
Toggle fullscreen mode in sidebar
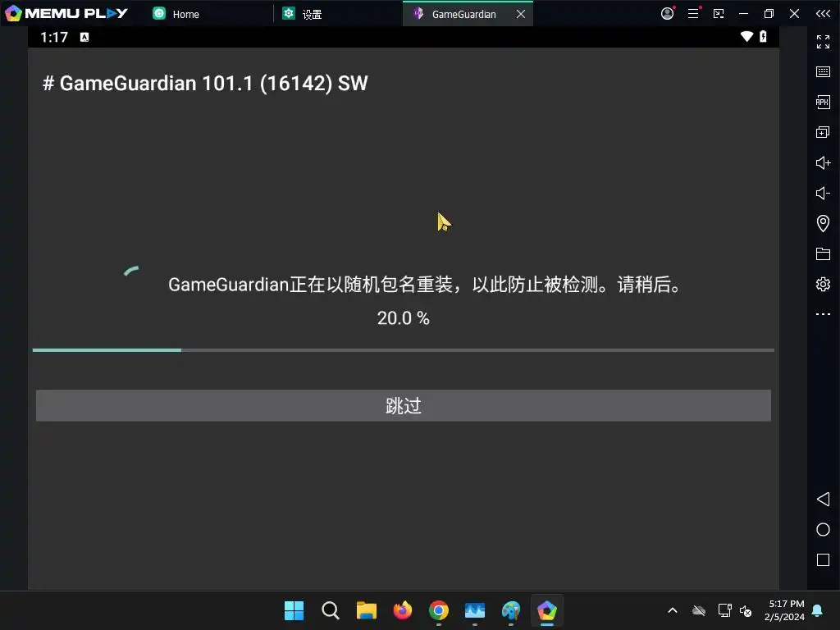click(x=823, y=41)
